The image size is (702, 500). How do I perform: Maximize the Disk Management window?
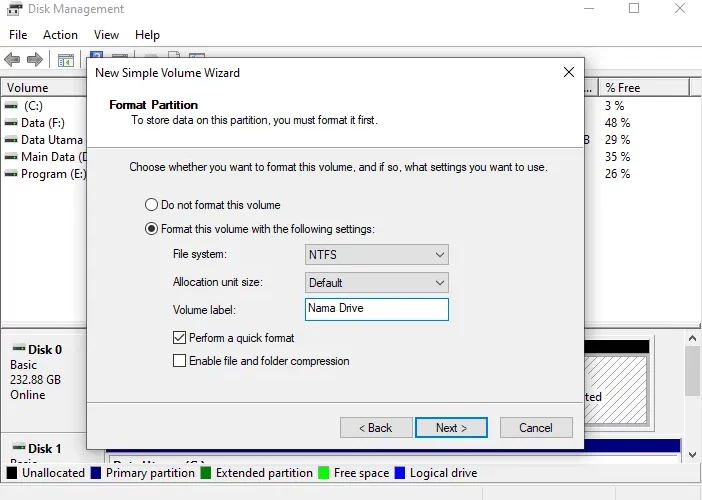click(634, 8)
